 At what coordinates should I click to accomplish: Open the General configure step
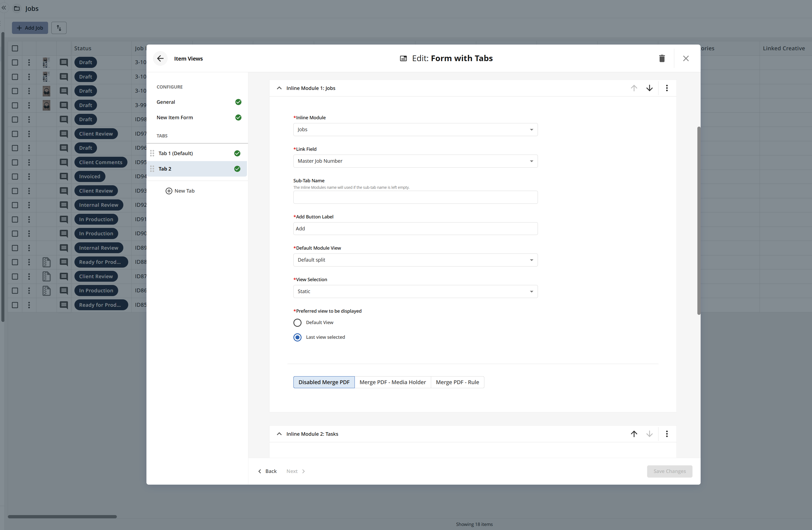197,102
